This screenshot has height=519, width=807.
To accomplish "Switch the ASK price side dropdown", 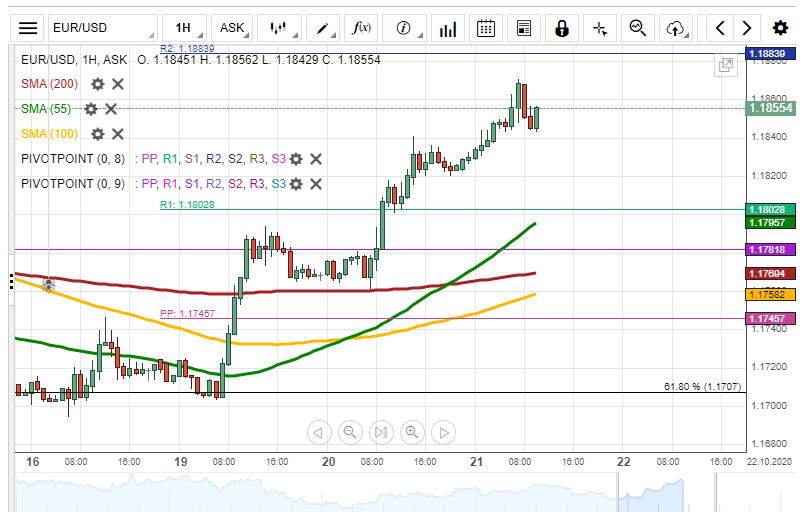I will (232, 28).
